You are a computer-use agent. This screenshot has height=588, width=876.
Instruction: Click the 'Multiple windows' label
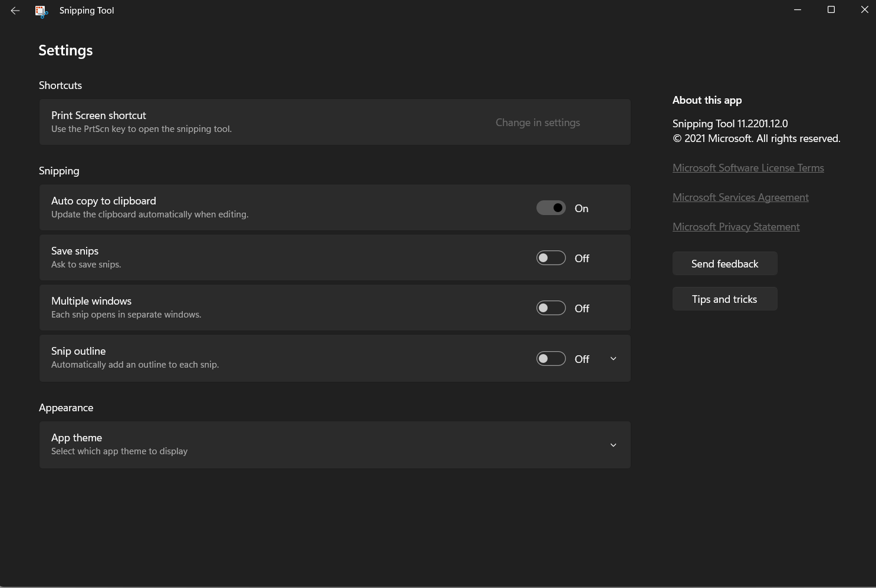tap(91, 301)
